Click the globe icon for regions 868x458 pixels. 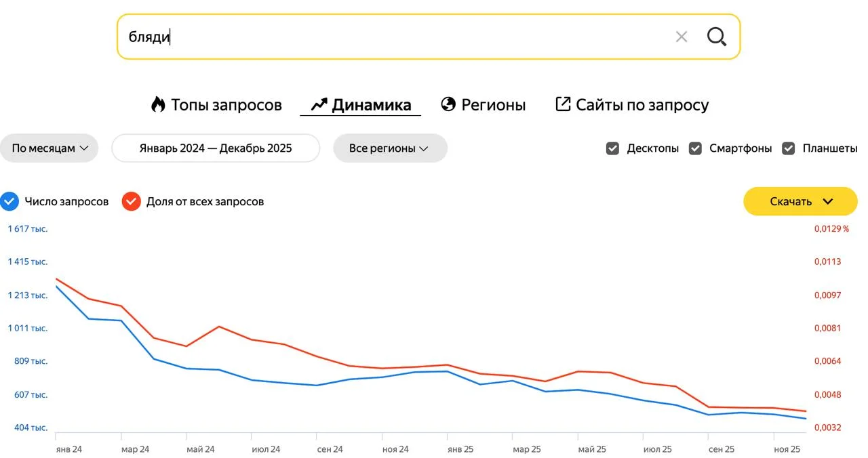coord(448,104)
